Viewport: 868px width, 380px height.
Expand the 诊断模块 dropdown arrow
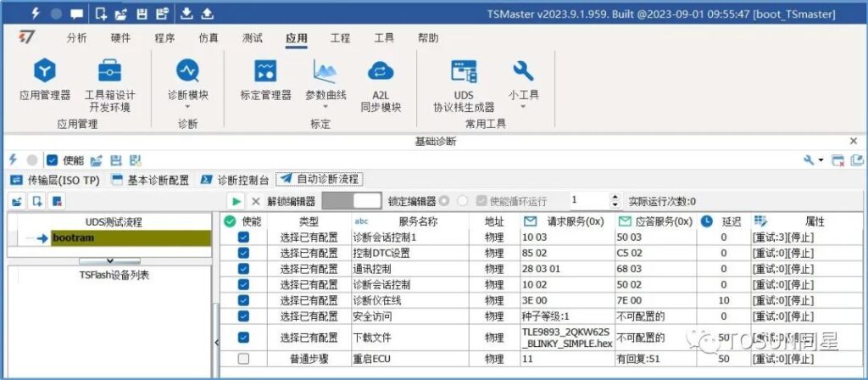[x=187, y=108]
